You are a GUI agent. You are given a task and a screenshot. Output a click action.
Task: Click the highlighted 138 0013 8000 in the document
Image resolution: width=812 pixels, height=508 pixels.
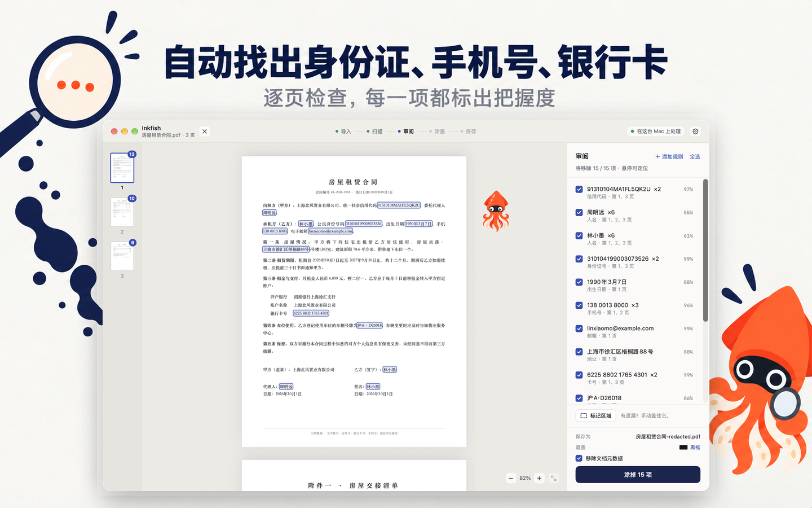275,231
